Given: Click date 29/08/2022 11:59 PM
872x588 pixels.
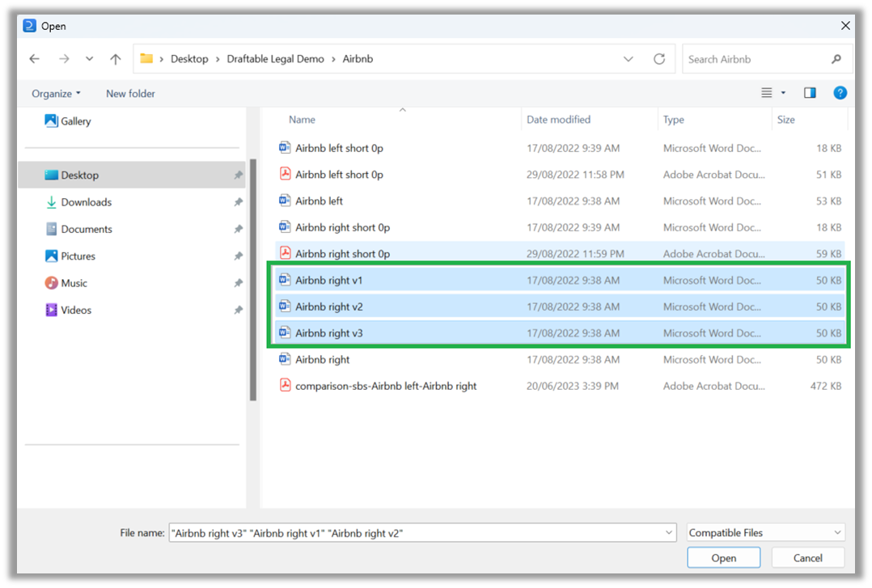Looking at the screenshot, I should pyautogui.click(x=575, y=254).
